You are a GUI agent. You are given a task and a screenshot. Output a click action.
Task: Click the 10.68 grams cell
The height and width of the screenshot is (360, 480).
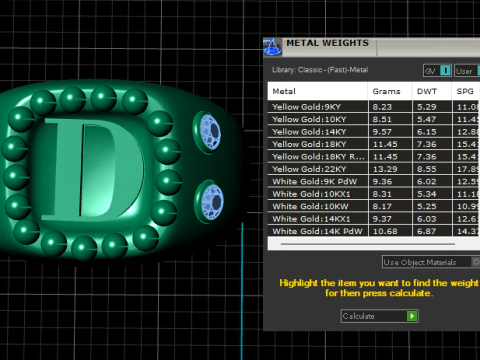coord(390,231)
